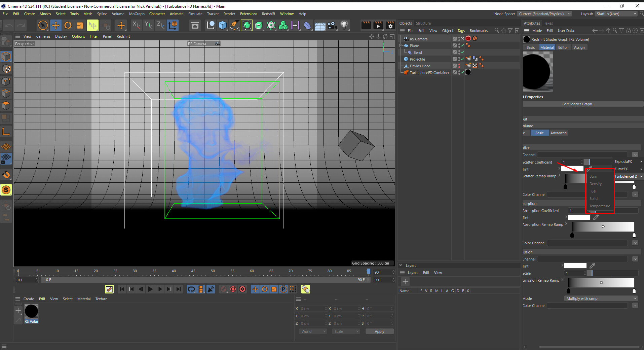Screen dimensions: 644x350
Task: Select the Live Selection tool
Action: [43, 25]
